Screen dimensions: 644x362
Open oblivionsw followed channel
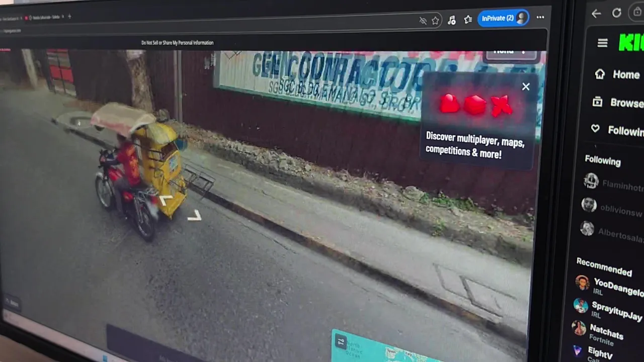pyautogui.click(x=612, y=208)
